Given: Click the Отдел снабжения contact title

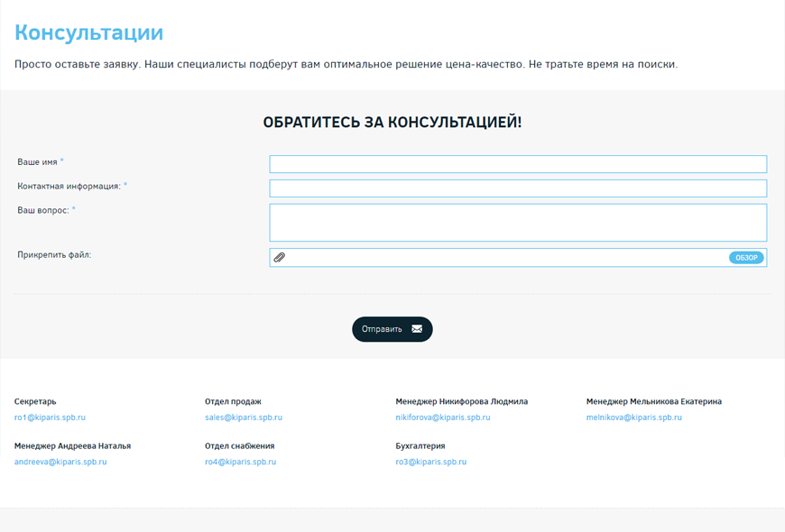Looking at the screenshot, I should coord(239,446).
